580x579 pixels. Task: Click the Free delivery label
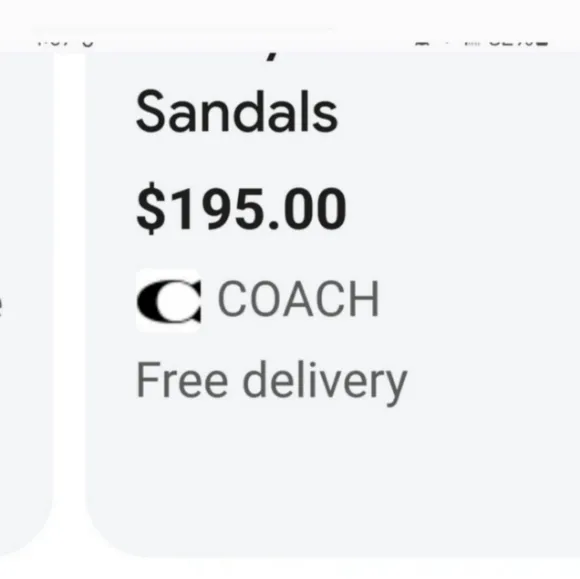(272, 382)
